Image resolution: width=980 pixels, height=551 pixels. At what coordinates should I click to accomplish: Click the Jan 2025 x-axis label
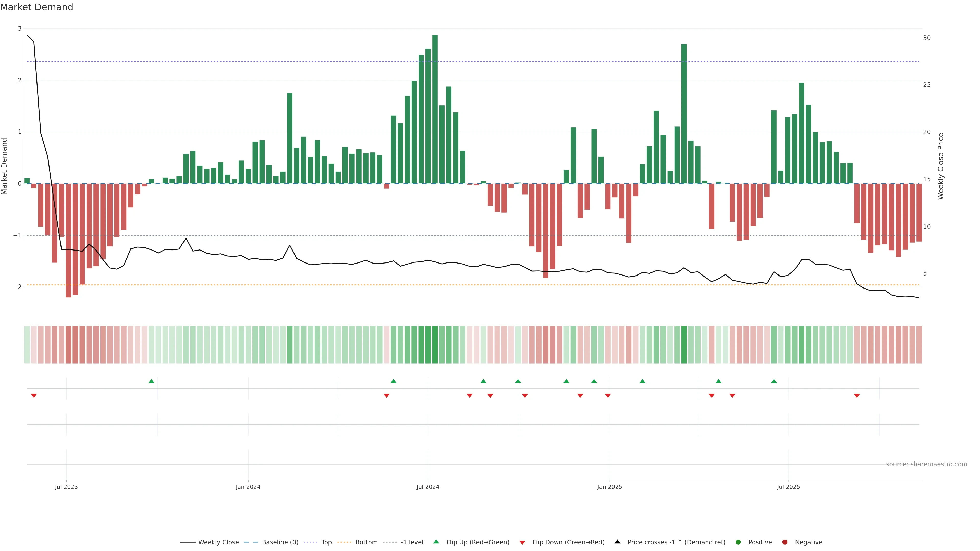click(609, 487)
